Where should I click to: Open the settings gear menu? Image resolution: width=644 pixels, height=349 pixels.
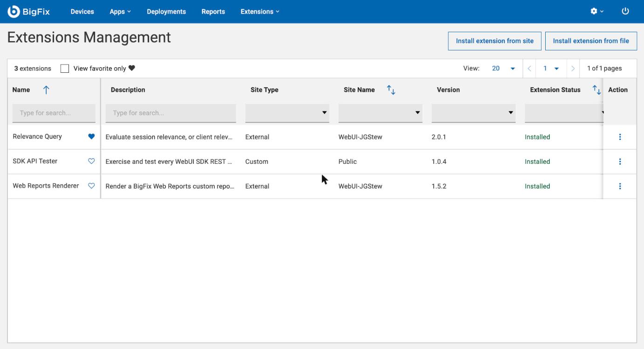click(597, 12)
